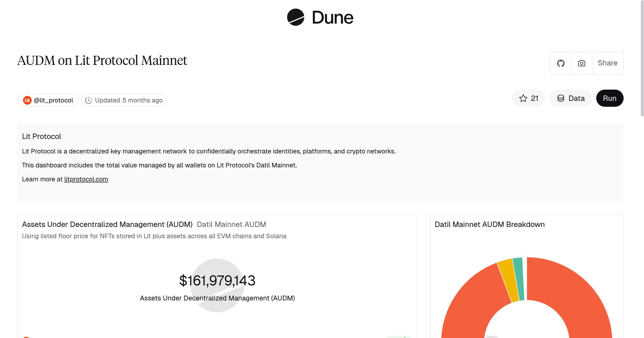The height and width of the screenshot is (338, 644).
Task: Click the Updated 5 months ago pill
Action: (x=123, y=100)
